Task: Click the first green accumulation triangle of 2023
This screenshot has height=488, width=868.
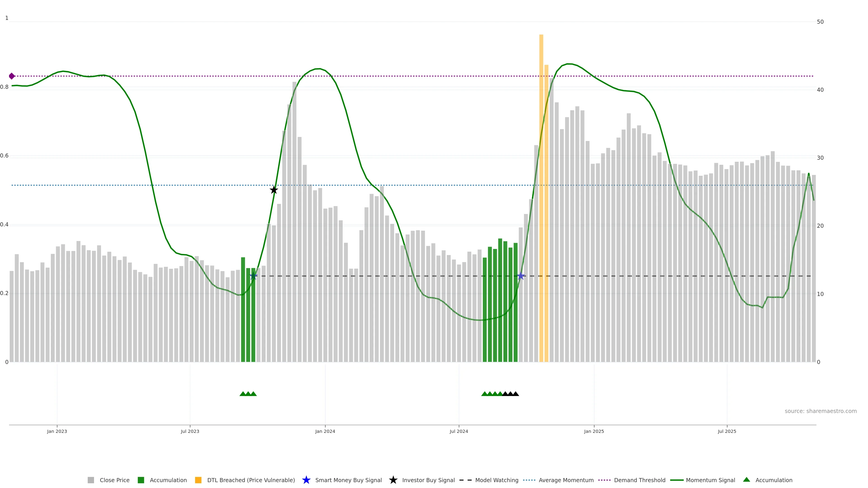Action: [243, 394]
